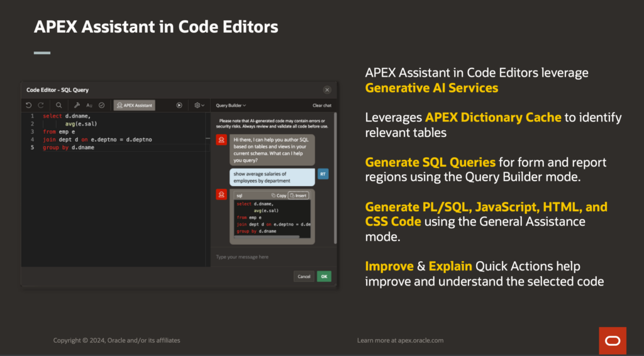644x356 pixels.
Task: Open Find via the magnifier icon
Action: coord(58,105)
